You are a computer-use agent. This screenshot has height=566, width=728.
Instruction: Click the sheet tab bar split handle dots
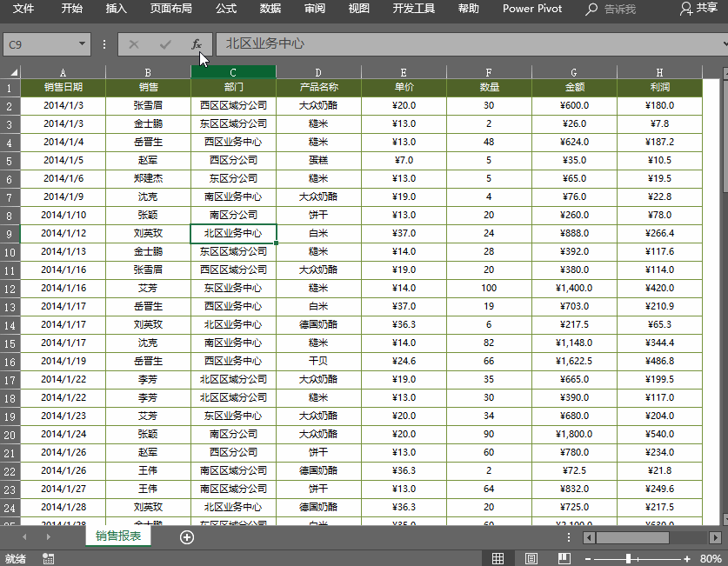[x=569, y=537]
